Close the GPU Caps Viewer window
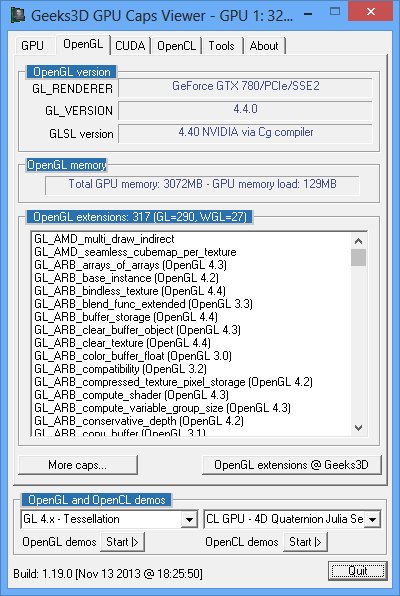 click(371, 12)
